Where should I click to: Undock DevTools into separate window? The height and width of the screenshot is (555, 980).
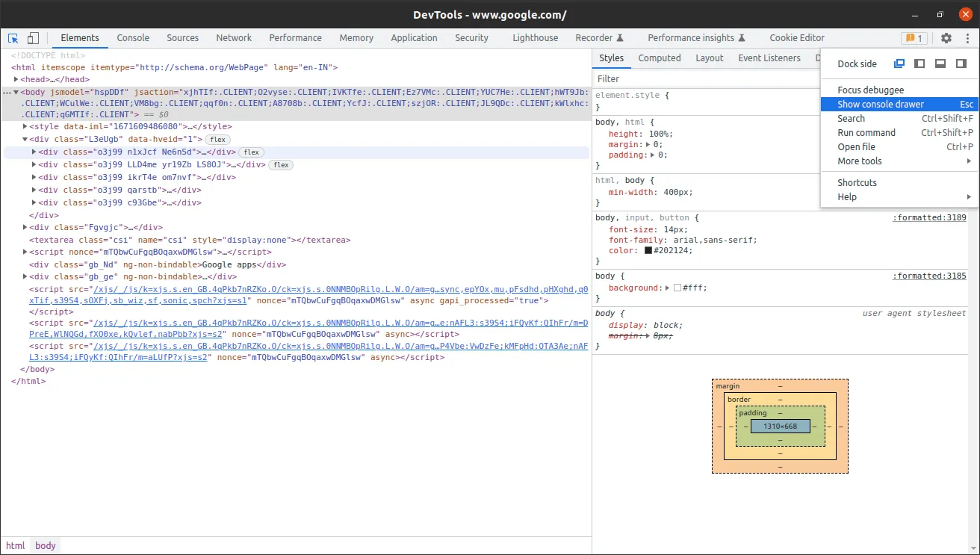point(899,64)
